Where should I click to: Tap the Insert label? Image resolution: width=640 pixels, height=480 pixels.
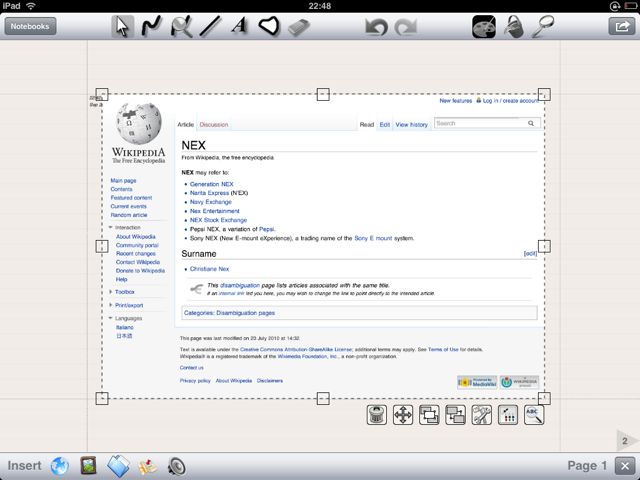click(x=24, y=465)
